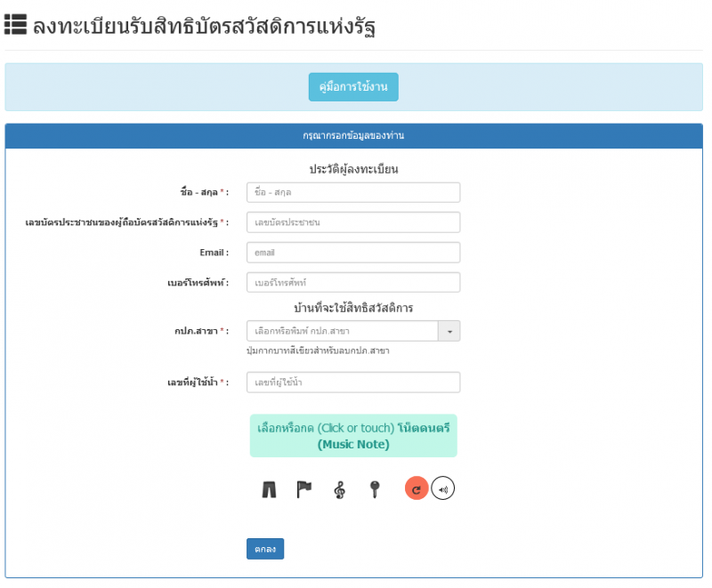Choose the music note captcha icon
This screenshot has height=588, width=712.
click(x=339, y=489)
